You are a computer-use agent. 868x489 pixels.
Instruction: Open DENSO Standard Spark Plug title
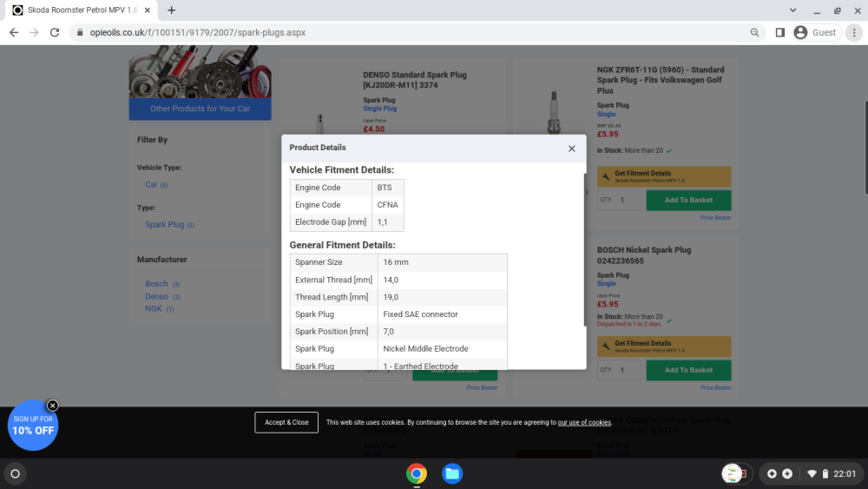point(415,80)
